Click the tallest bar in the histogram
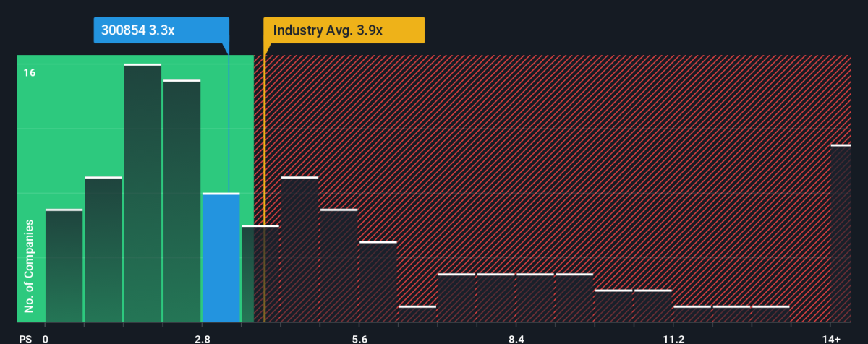This screenshot has height=344, width=868. click(142, 193)
